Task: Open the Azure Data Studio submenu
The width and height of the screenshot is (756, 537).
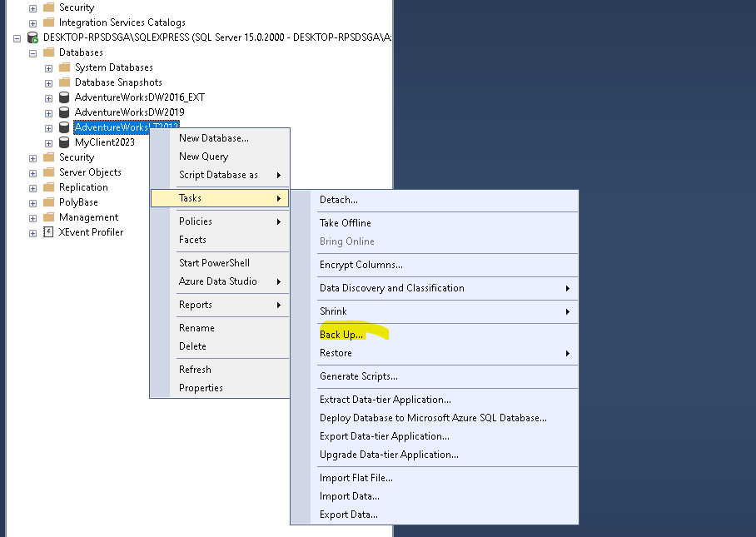Action: 220,281
